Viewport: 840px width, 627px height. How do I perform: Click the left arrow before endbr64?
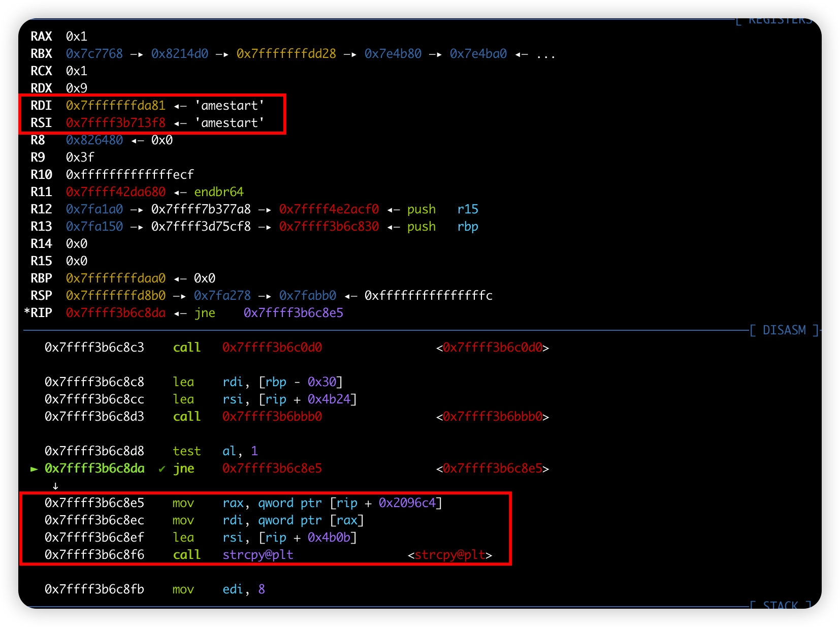pyautogui.click(x=180, y=193)
